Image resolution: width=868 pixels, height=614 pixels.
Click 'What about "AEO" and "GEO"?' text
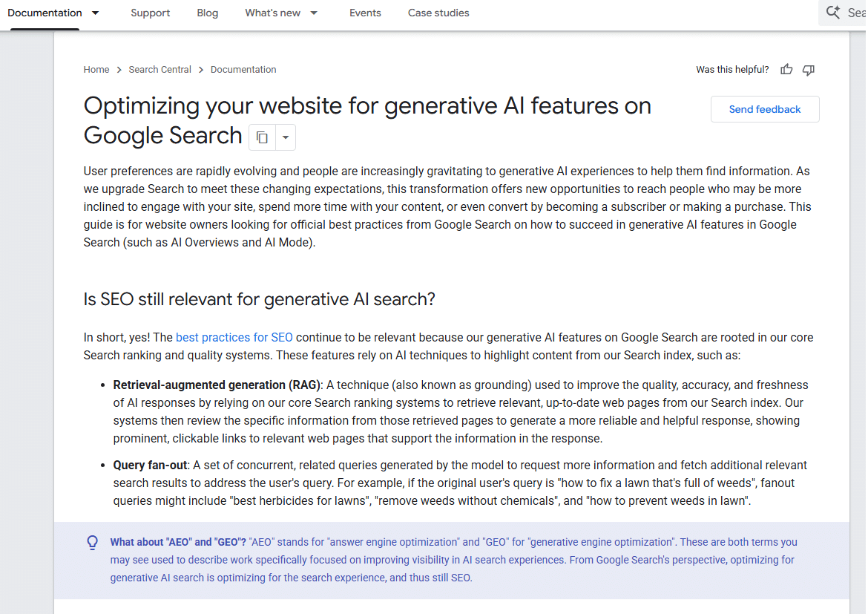(178, 542)
